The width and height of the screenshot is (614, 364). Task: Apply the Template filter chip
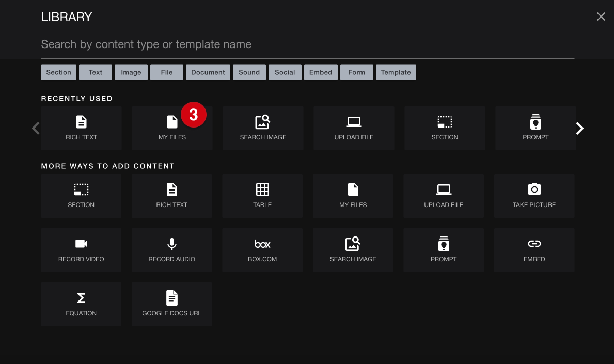pos(396,72)
